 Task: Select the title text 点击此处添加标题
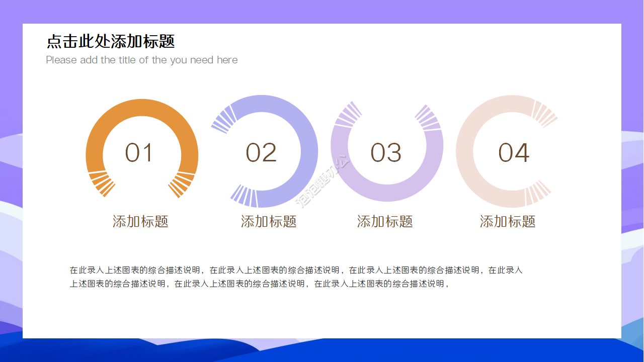[111, 41]
